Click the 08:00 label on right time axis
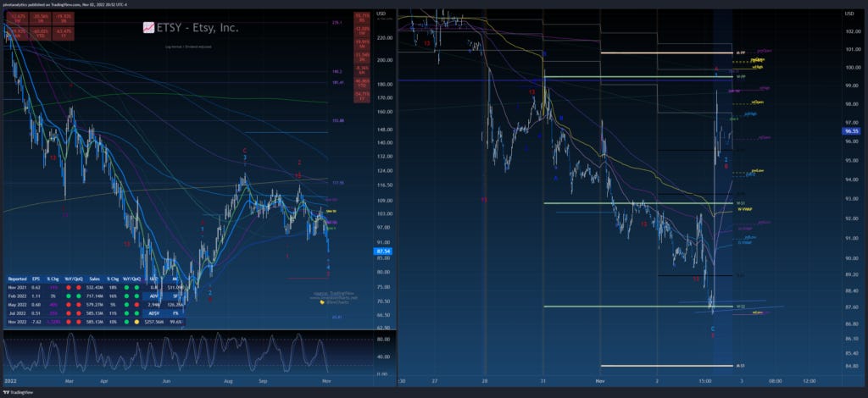 tap(775, 381)
